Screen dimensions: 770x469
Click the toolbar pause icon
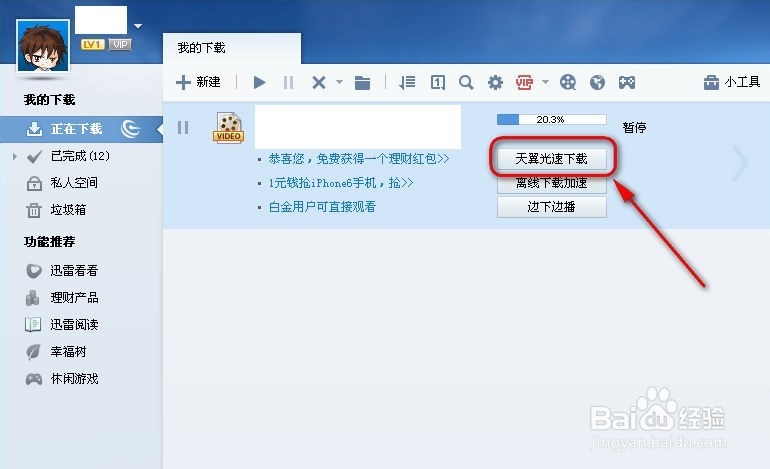click(x=288, y=83)
